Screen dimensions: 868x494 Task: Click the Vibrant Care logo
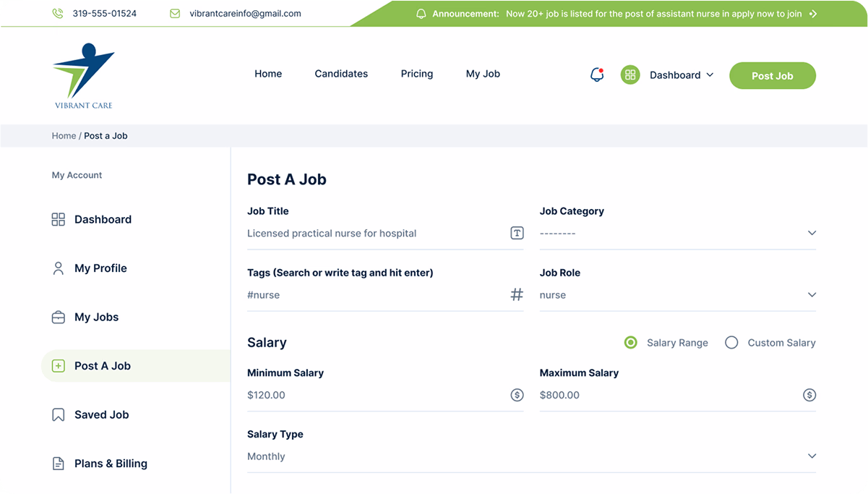pyautogui.click(x=84, y=76)
